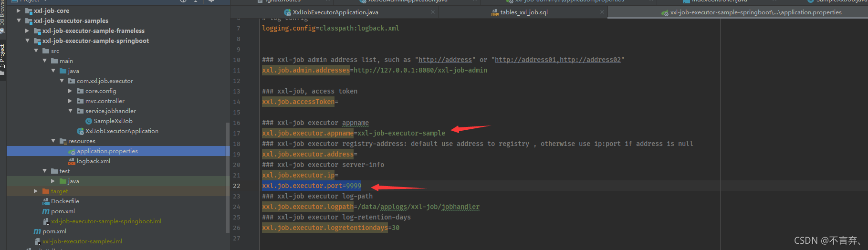Click the service.jobhandler package icon

click(x=80, y=111)
